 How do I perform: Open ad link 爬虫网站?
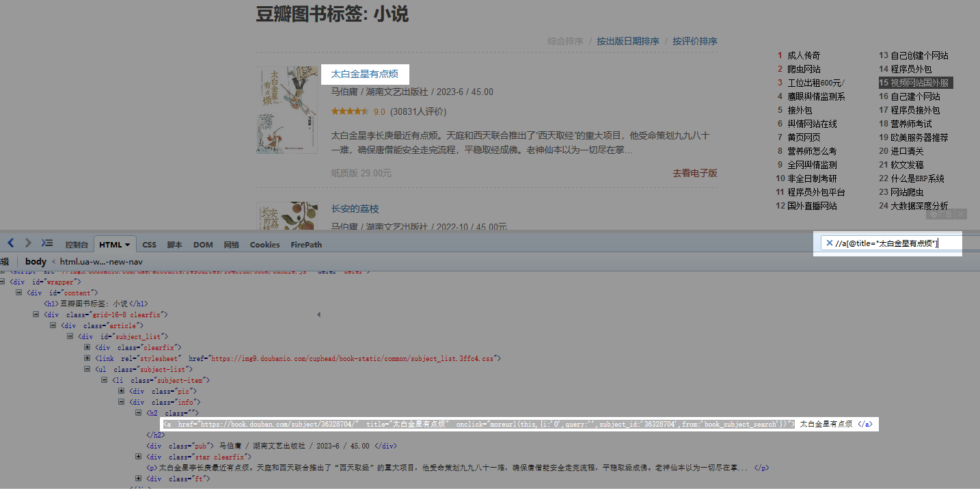click(804, 69)
